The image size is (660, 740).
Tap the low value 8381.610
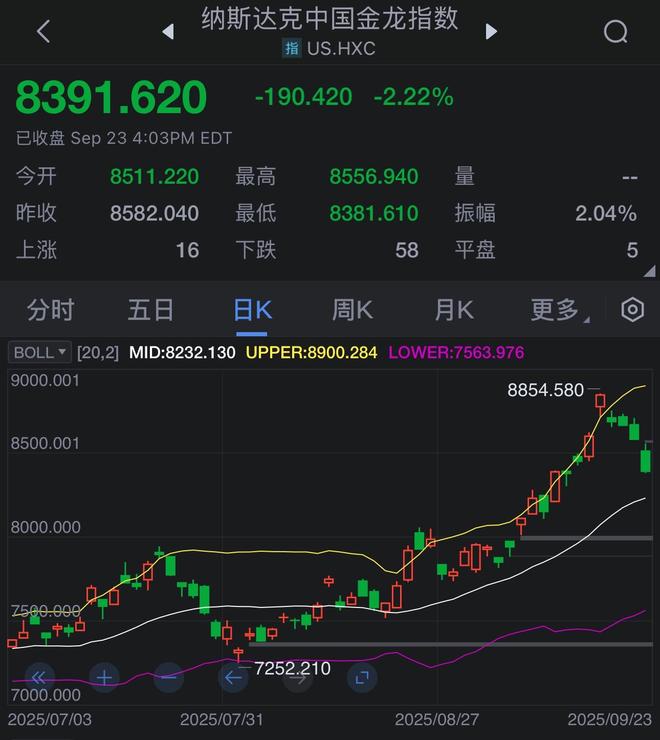click(374, 213)
